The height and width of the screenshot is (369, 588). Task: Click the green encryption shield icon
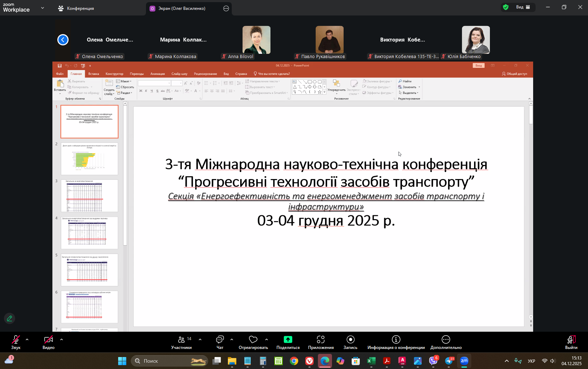point(506,7)
